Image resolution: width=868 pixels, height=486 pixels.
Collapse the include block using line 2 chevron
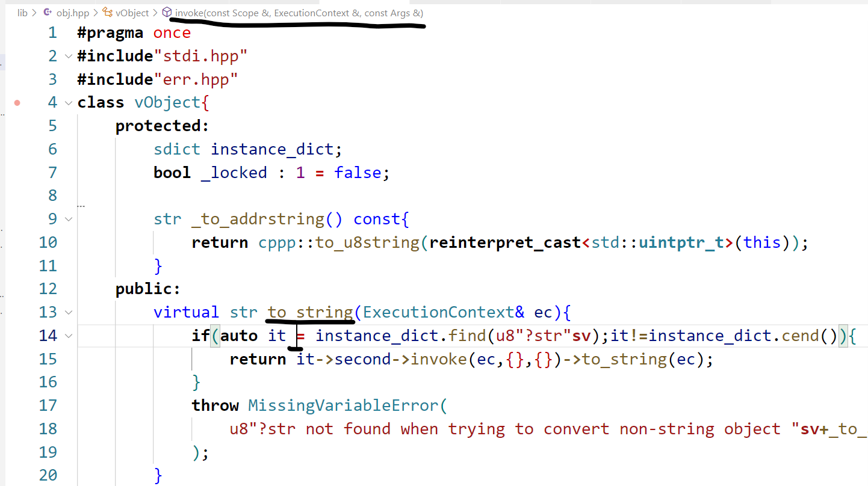coord(68,55)
